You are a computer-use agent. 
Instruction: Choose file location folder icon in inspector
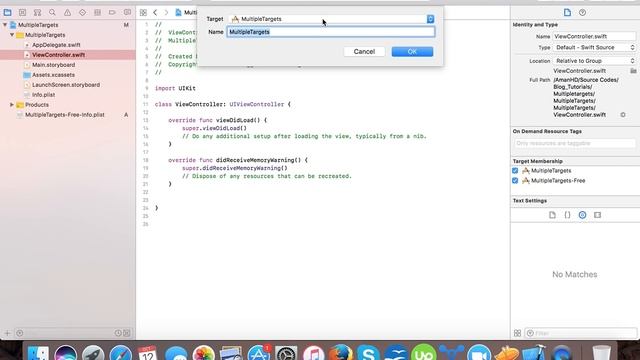click(633, 71)
